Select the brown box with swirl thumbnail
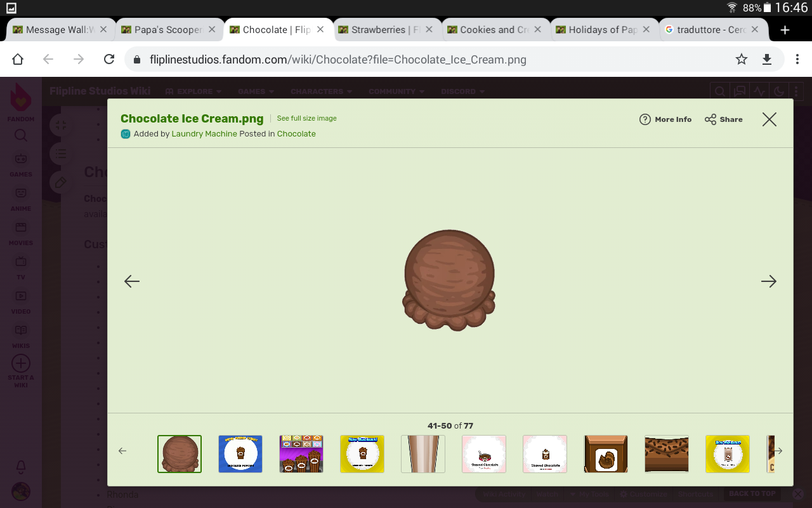This screenshot has height=508, width=812. (606, 454)
